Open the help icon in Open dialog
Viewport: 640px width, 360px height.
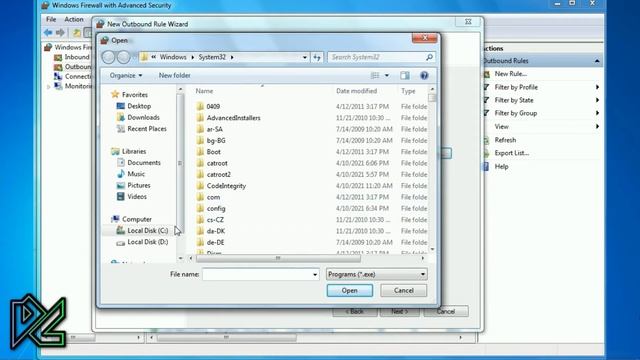[424, 76]
